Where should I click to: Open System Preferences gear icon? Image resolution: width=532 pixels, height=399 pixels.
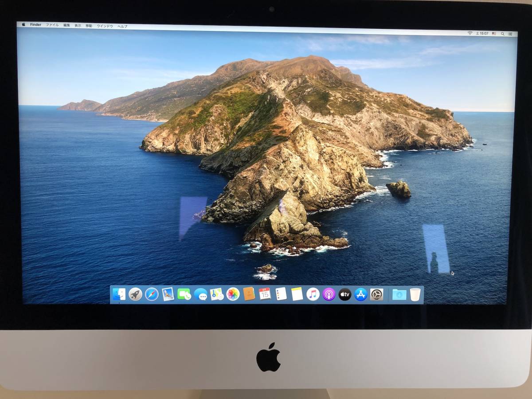(x=377, y=294)
